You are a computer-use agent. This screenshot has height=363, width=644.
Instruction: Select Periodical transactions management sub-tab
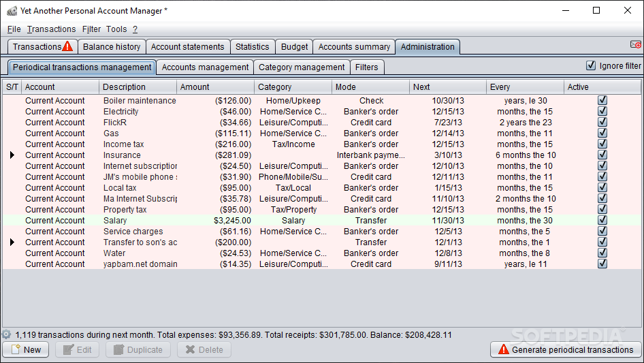82,67
